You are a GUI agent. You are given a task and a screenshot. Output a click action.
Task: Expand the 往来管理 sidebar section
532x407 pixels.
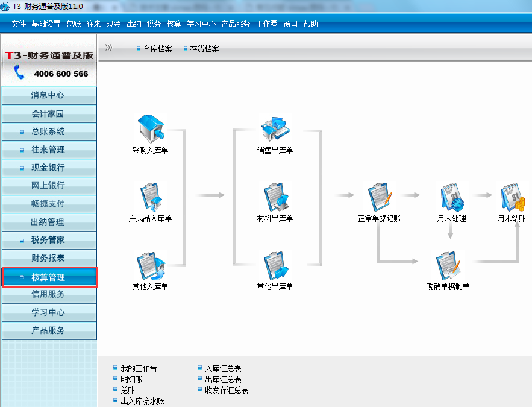pyautogui.click(x=48, y=150)
